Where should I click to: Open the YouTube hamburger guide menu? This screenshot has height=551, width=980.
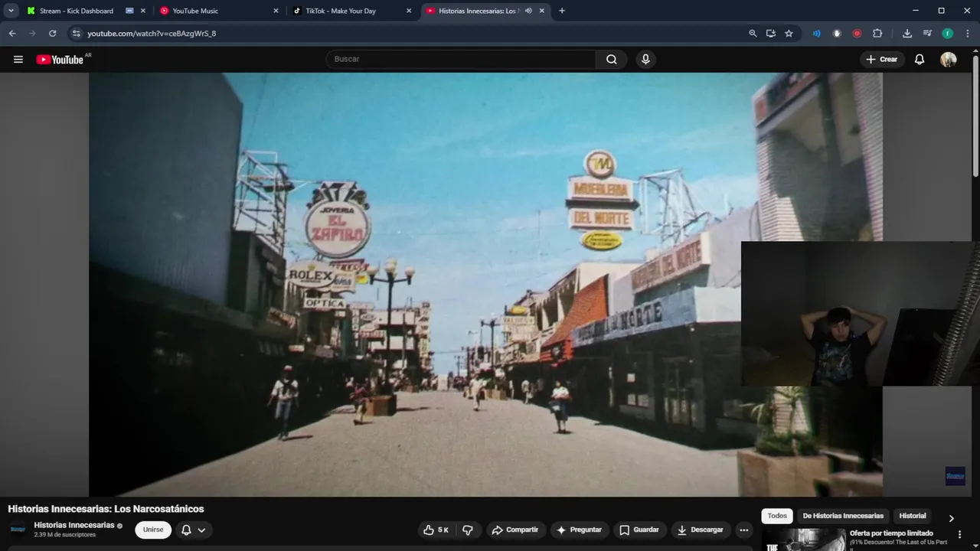tap(18, 59)
